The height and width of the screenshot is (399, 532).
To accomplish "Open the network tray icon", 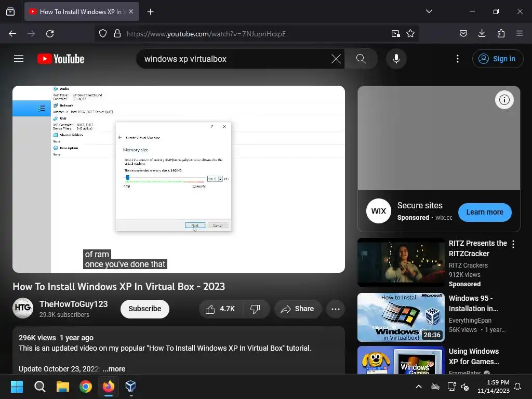I will (x=451, y=387).
